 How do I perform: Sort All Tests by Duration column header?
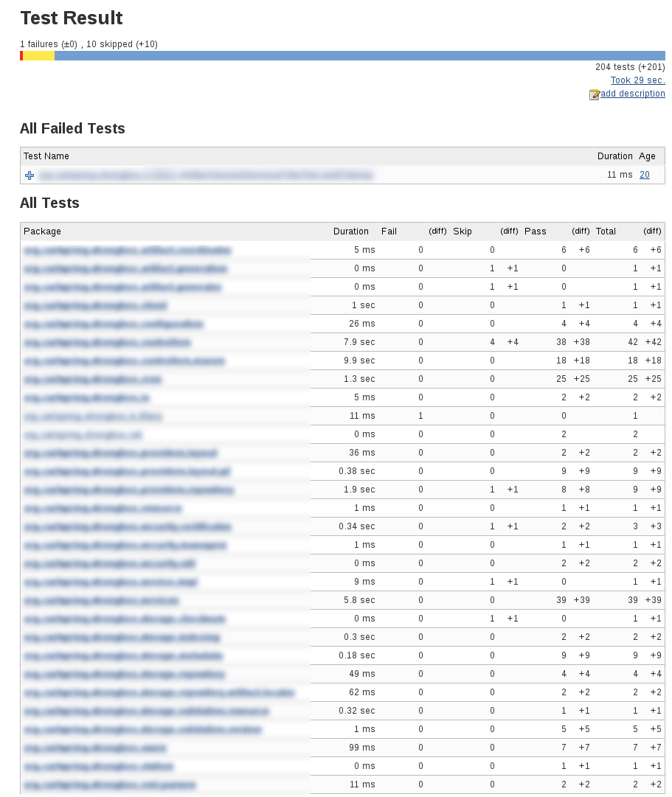pyautogui.click(x=350, y=232)
